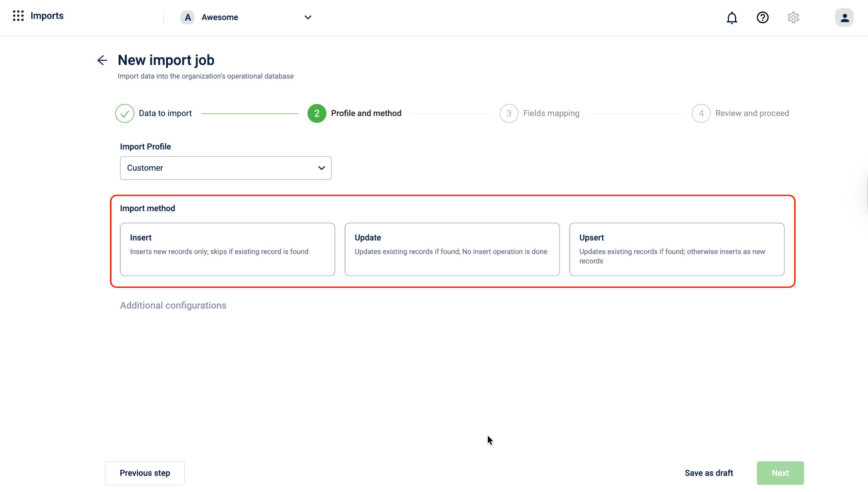This screenshot has height=492, width=868.
Task: Click the Awesome organization 'A' avatar
Action: point(187,17)
